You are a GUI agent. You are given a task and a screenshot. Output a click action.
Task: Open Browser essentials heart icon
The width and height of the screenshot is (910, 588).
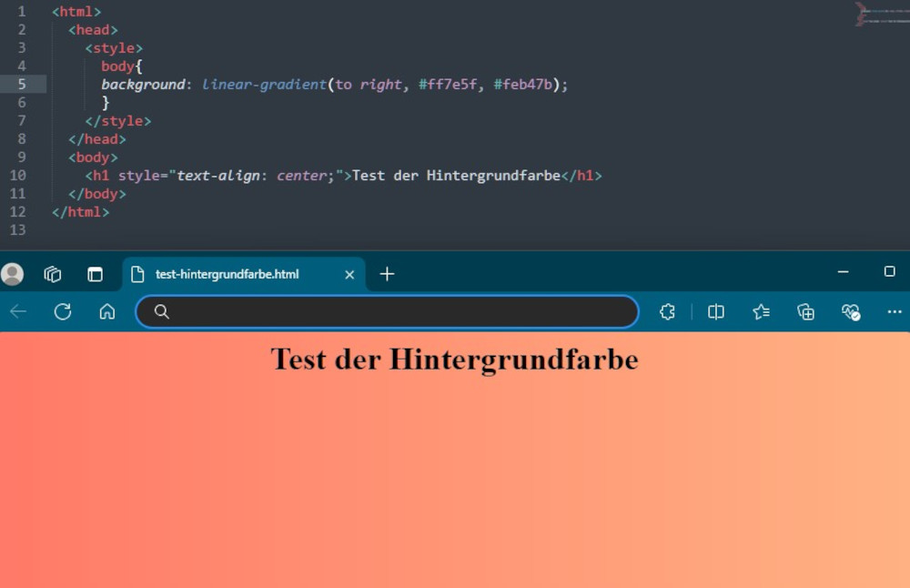point(851,312)
